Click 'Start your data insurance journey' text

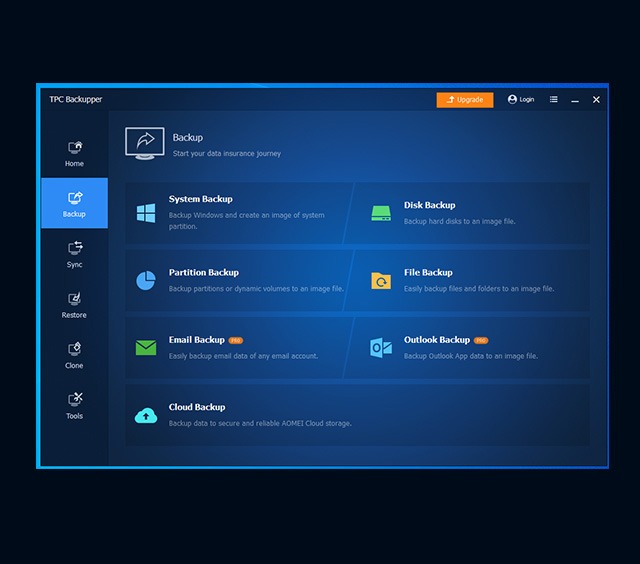pos(227,154)
